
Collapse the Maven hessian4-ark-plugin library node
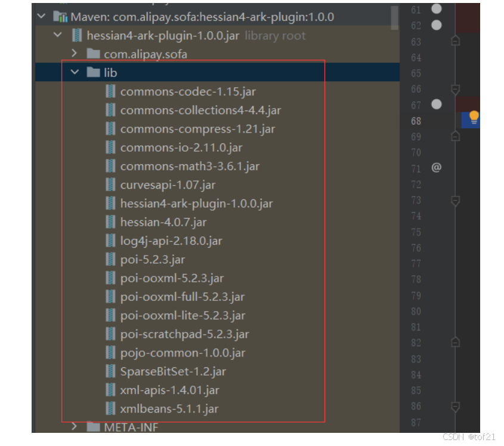tap(42, 16)
